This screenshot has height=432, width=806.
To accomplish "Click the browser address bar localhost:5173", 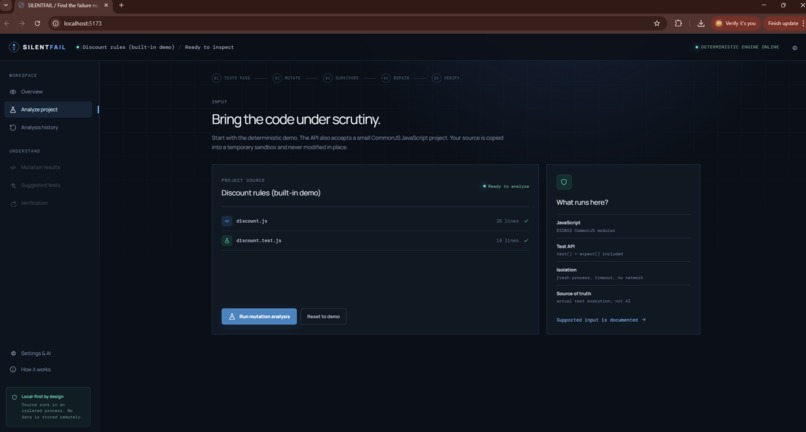I will (x=355, y=23).
